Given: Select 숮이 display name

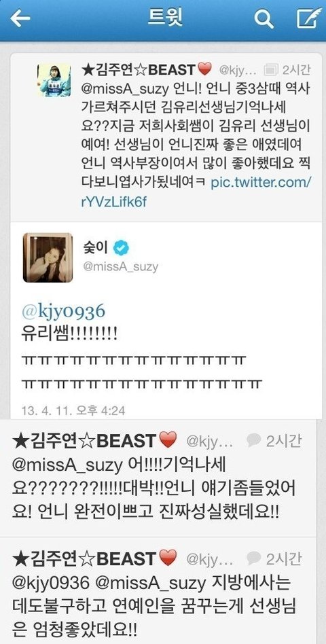Looking at the screenshot, I should pos(95,247).
